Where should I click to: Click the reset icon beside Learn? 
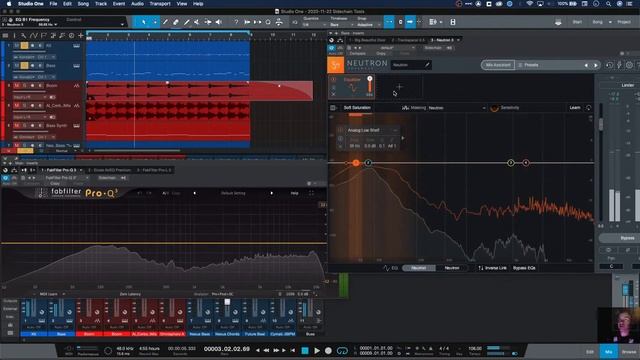point(588,108)
